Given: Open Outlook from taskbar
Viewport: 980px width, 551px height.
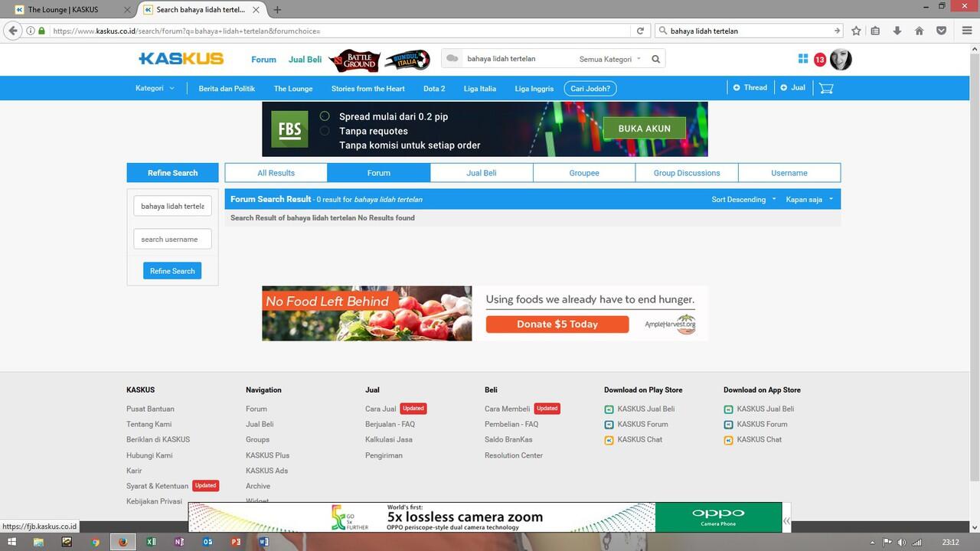Looking at the screenshot, I should click(x=207, y=542).
